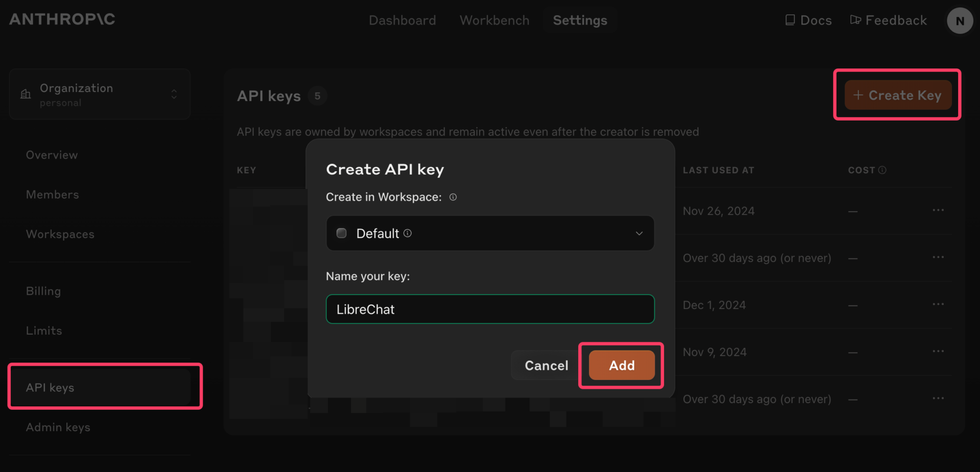Open the user avatar N menu
980x472 pixels.
(960, 21)
